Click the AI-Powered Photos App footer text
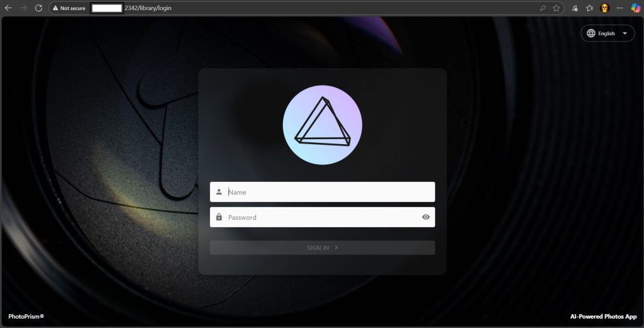The image size is (644, 328). [x=603, y=317]
